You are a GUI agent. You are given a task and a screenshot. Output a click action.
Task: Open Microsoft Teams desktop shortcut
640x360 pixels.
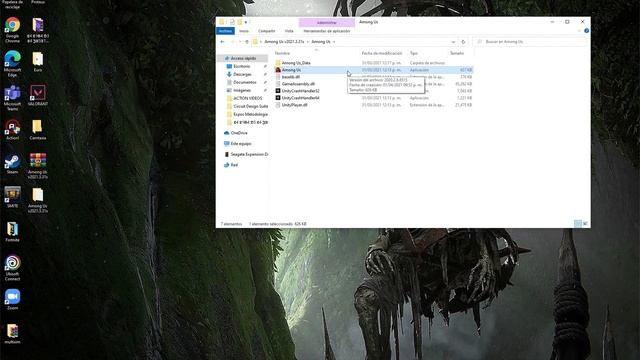(12, 98)
